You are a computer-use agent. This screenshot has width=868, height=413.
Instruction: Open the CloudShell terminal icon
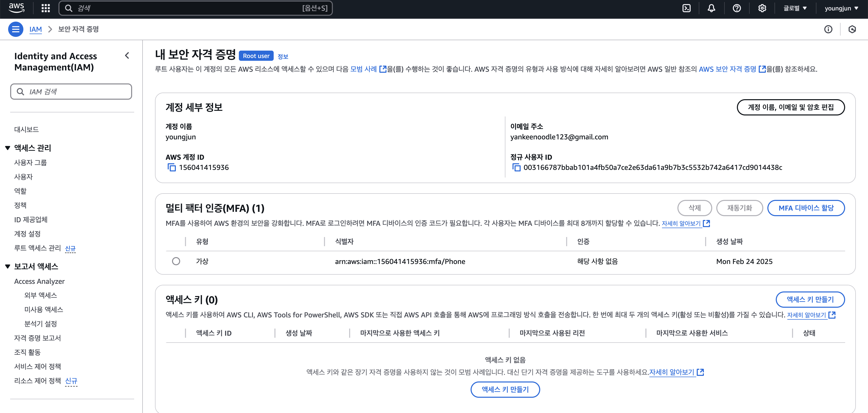pos(686,8)
